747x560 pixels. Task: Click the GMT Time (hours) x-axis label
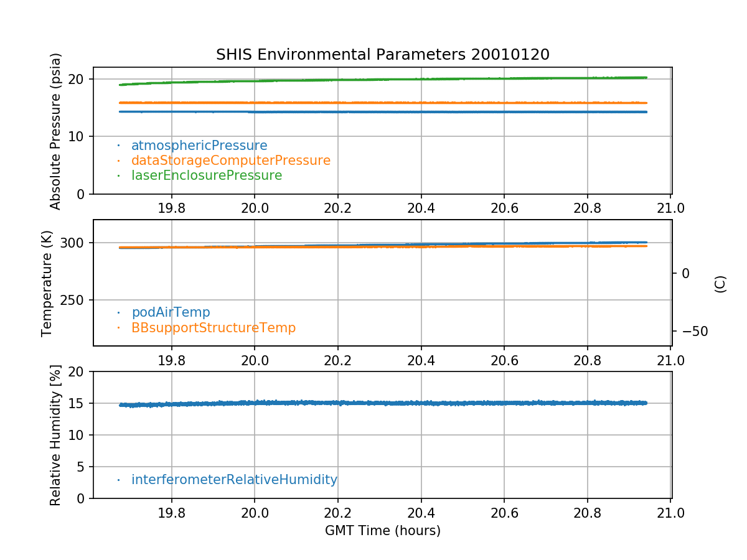[382, 531]
